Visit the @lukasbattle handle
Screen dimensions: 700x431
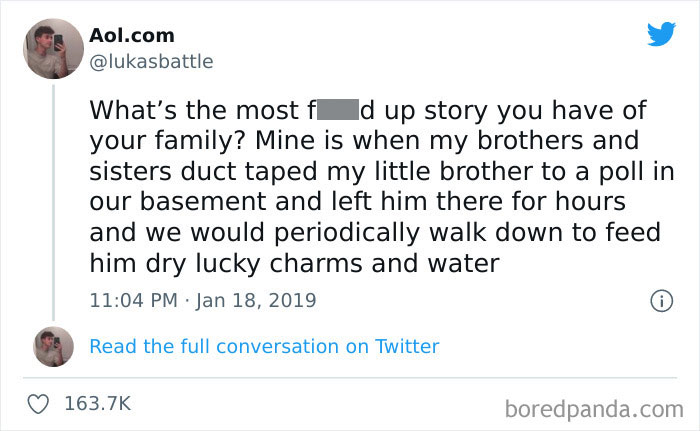click(x=151, y=61)
